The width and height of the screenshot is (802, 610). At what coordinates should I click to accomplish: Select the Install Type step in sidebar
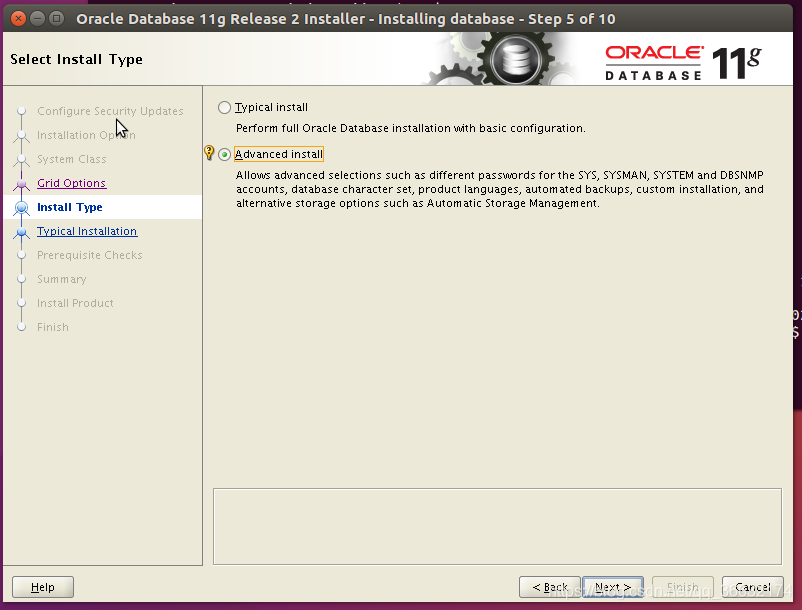tap(70, 207)
